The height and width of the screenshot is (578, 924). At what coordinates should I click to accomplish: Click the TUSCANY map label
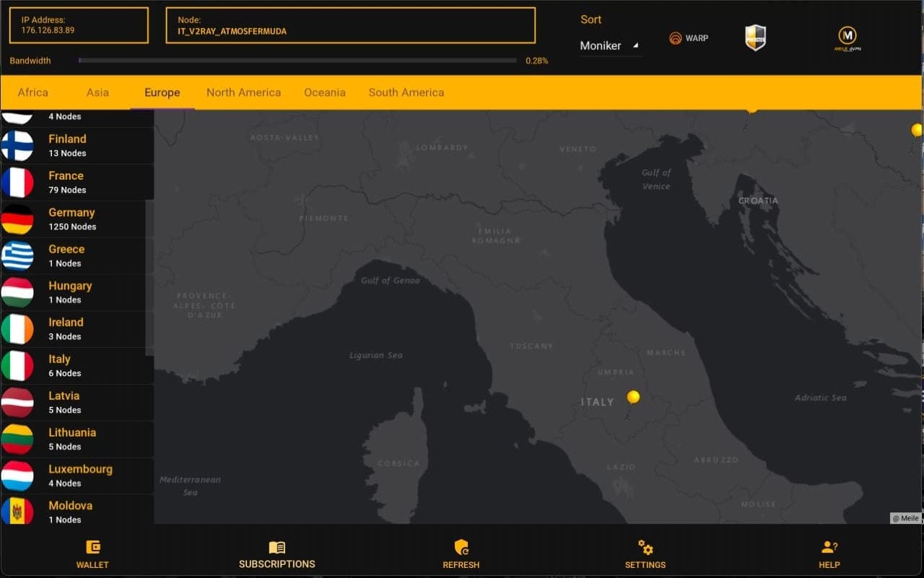pyautogui.click(x=531, y=346)
